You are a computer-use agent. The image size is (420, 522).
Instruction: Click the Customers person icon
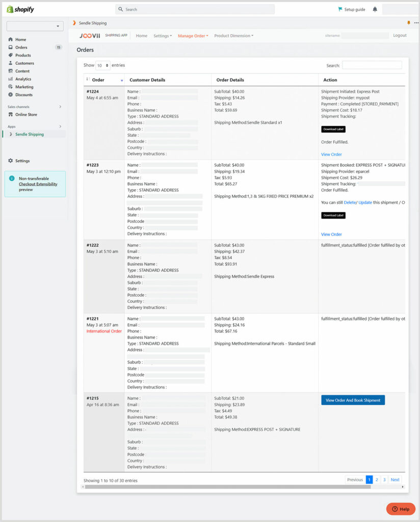pos(10,63)
